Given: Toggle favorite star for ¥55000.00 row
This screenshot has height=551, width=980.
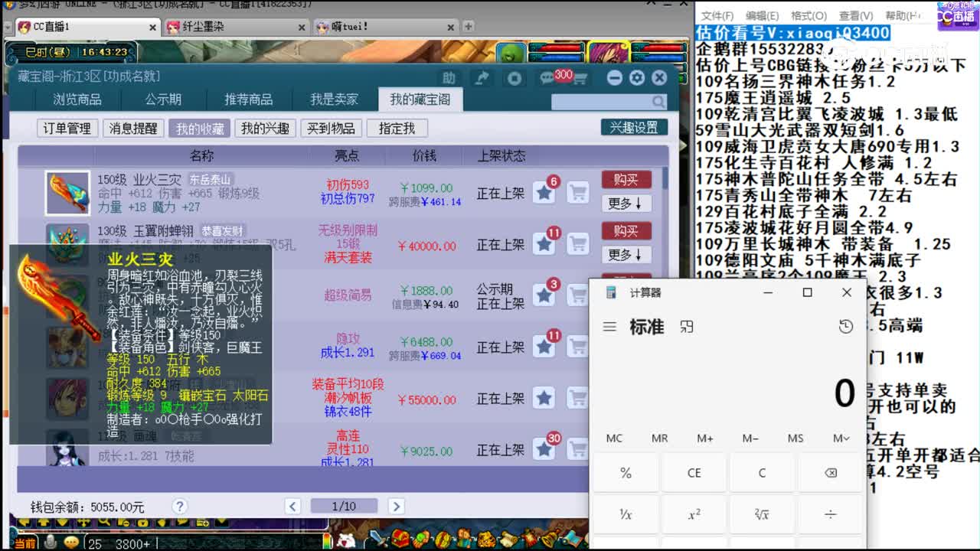Looking at the screenshot, I should point(544,398).
